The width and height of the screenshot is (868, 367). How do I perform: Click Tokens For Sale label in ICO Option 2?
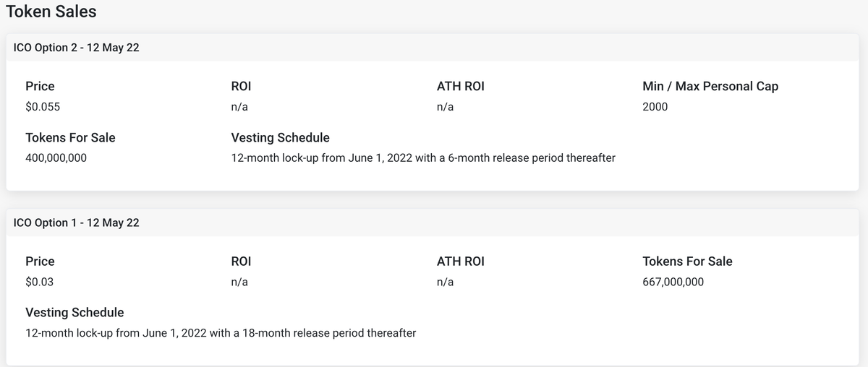(70, 137)
